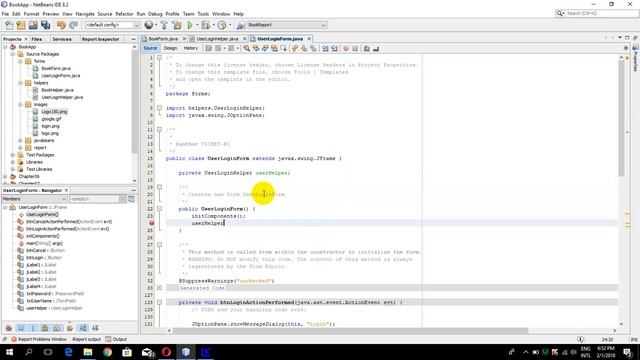Close the UserLoginForm.java tab
Image resolution: width=640 pixels, height=360 pixels.
(309, 39)
